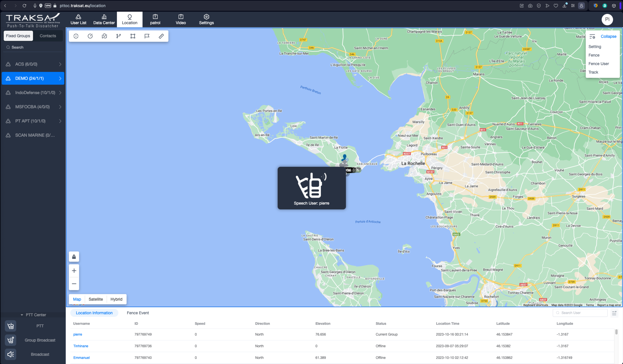Expand the IndoDefense group chevron
The height and width of the screenshot is (364, 623).
[60, 93]
